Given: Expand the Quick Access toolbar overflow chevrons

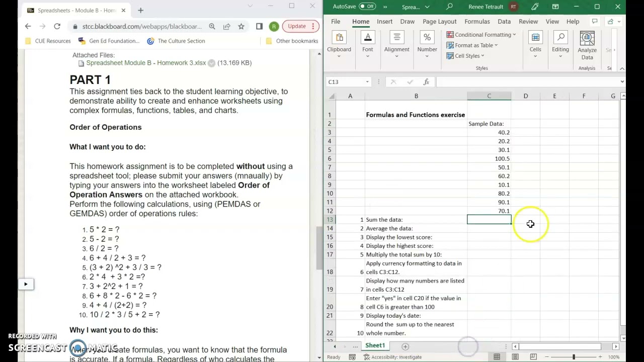Looking at the screenshot, I should (385, 7).
